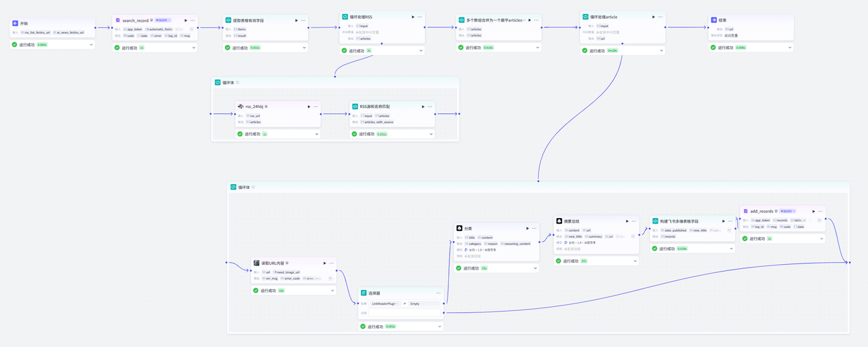Click the 3m28s duration badge on 循环处理article

coord(612,50)
